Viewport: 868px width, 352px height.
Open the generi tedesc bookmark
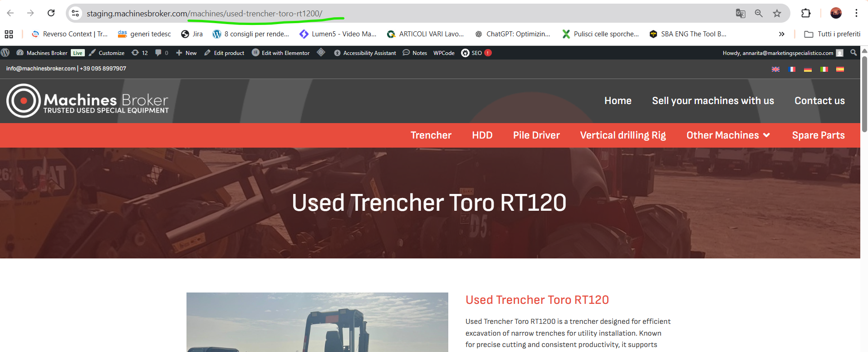[144, 34]
